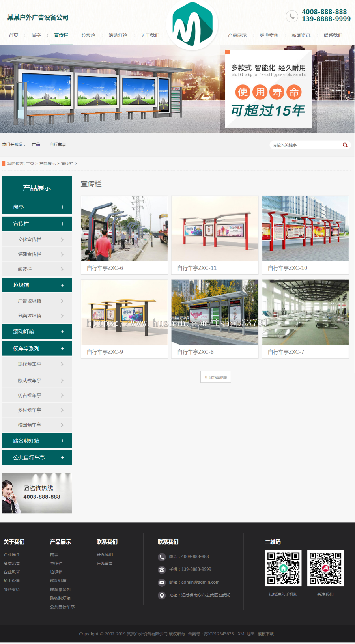Viewport: 355px width, 644px height.
Task: Open footer link 资质荣誉
Action: tap(12, 563)
